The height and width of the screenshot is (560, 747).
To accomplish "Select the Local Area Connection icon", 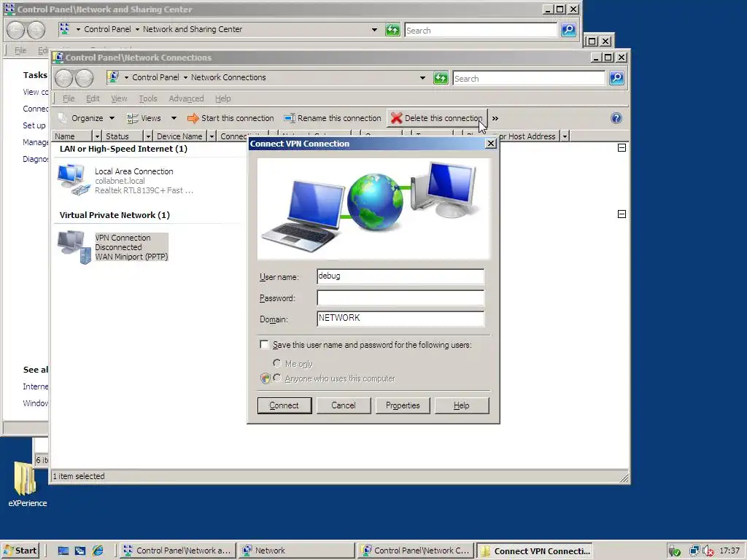I will pos(74,179).
